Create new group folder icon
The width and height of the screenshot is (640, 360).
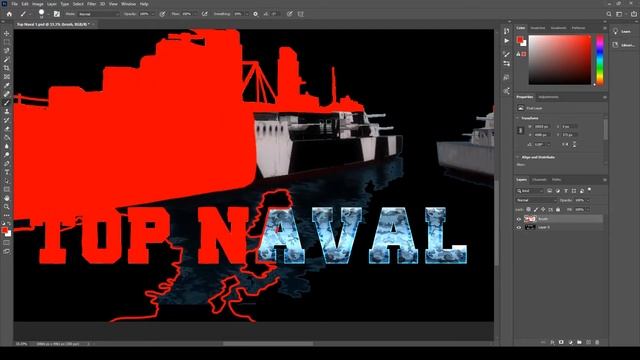[x=579, y=342]
